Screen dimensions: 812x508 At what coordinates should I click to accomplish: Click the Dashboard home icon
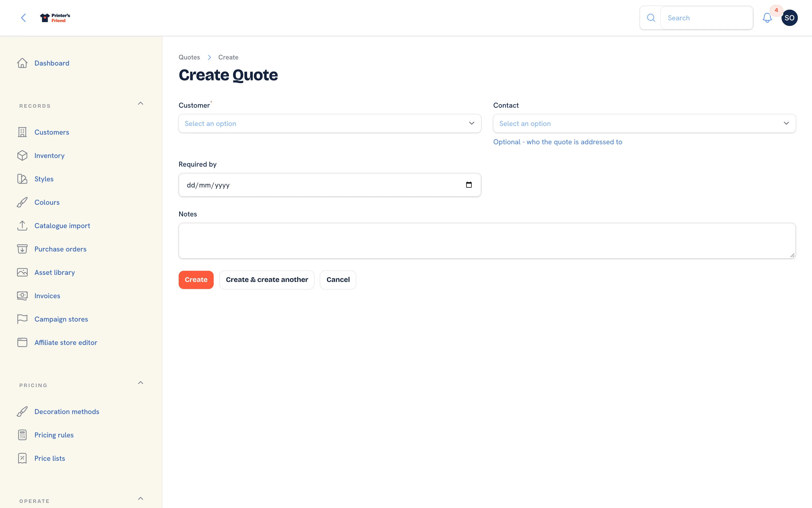pyautogui.click(x=23, y=63)
